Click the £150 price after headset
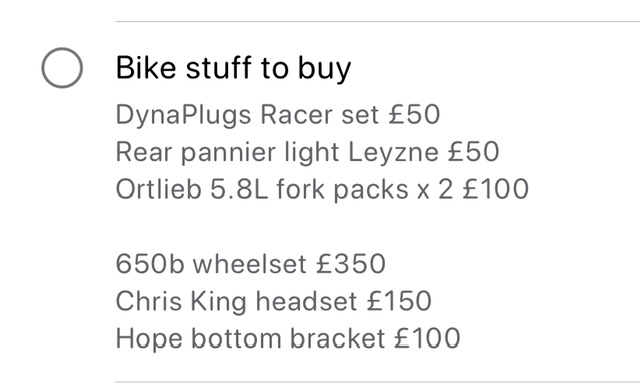 (399, 302)
